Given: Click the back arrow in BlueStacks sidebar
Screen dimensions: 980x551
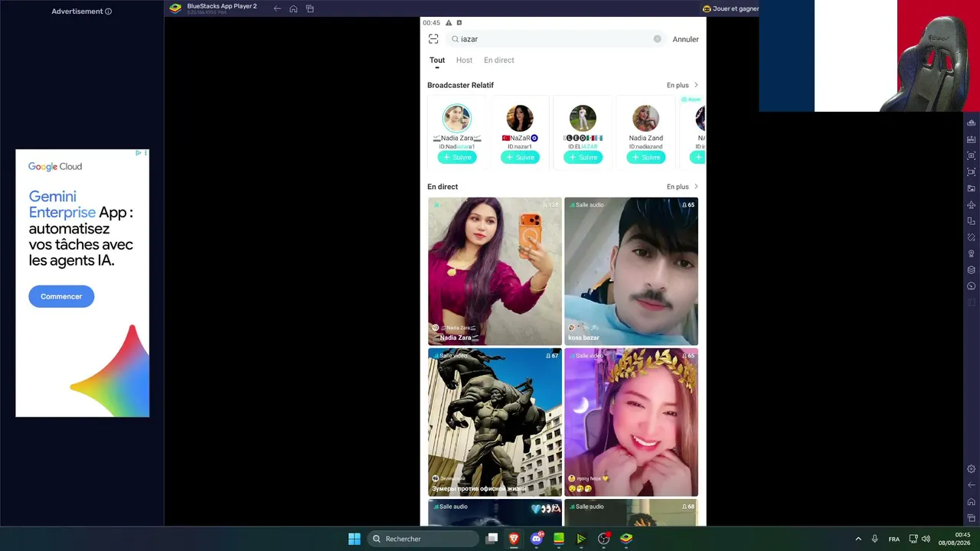Looking at the screenshot, I should tap(972, 485).
